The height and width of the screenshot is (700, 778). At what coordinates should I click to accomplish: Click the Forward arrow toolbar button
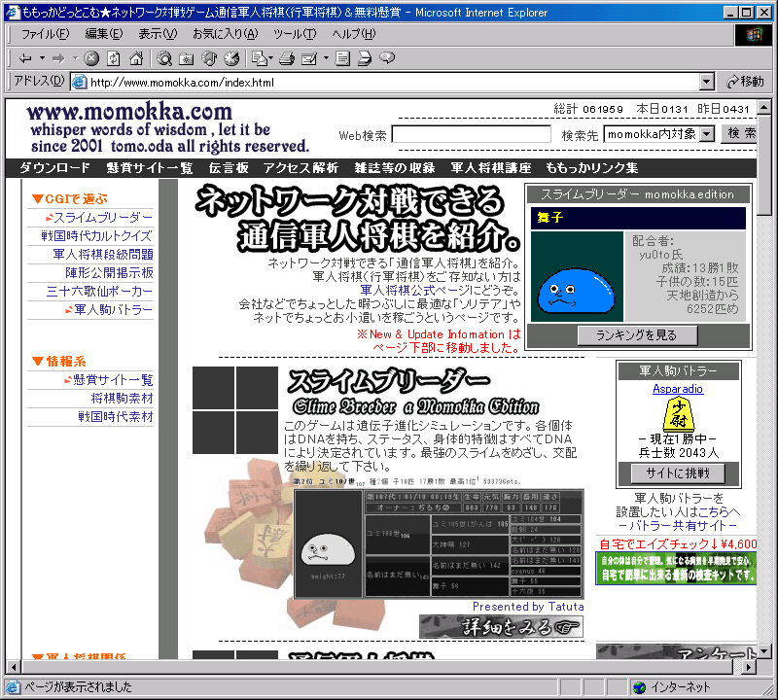pos(58,58)
